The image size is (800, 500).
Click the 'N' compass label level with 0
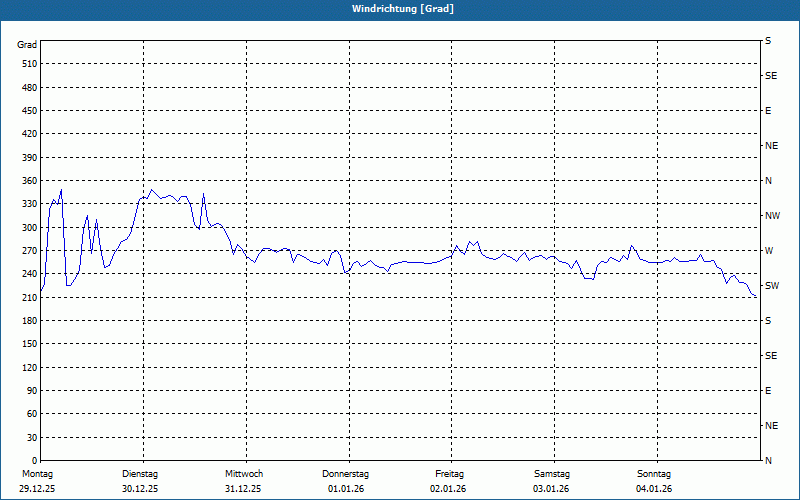[768, 460]
